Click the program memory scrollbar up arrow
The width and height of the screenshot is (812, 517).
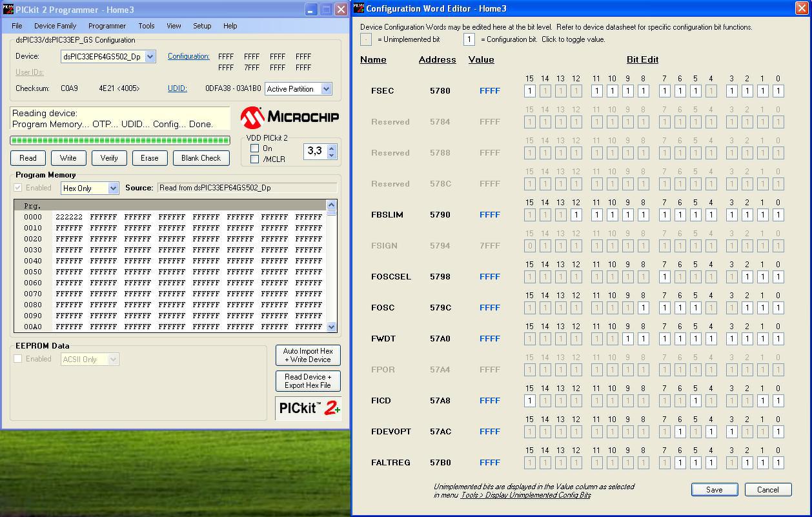tap(332, 205)
